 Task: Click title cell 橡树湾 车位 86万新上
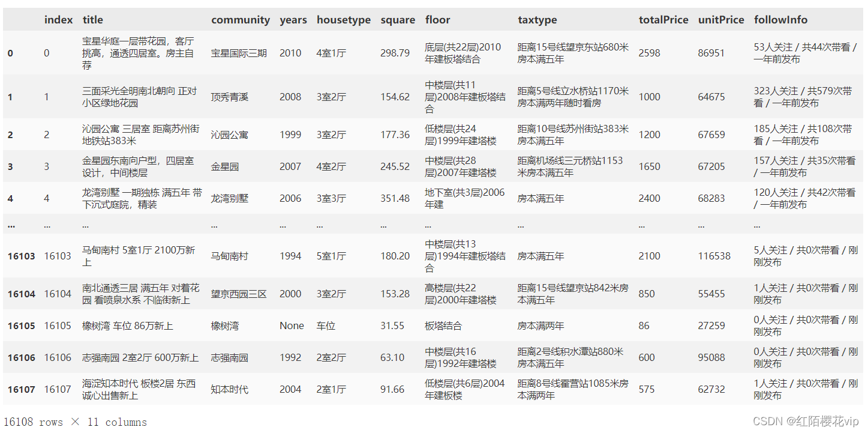pos(128,326)
